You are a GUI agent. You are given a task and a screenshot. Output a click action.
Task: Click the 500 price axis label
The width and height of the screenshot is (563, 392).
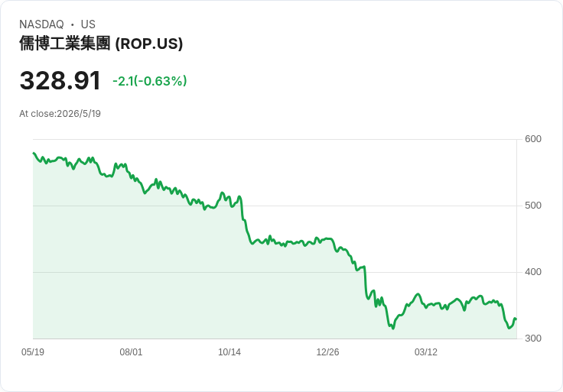pyautogui.click(x=533, y=206)
